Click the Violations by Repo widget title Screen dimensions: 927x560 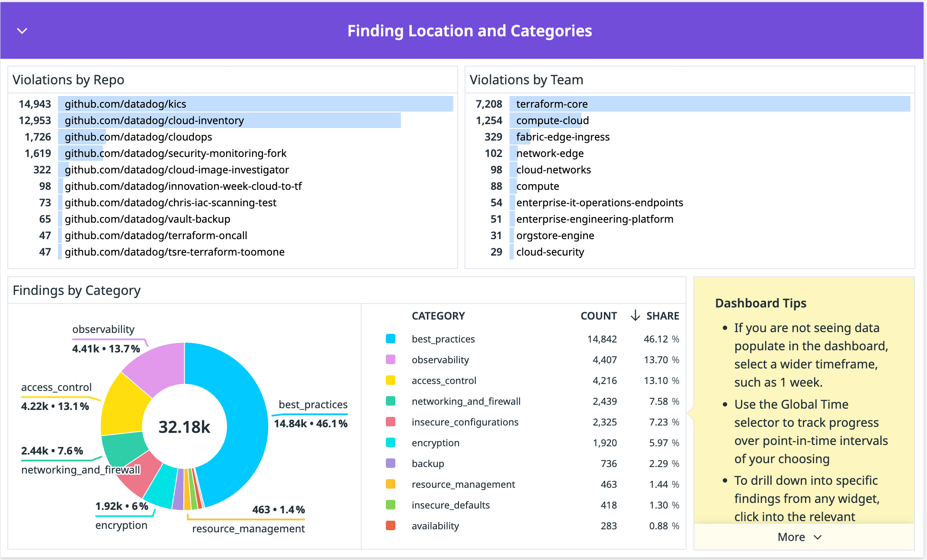[69, 80]
